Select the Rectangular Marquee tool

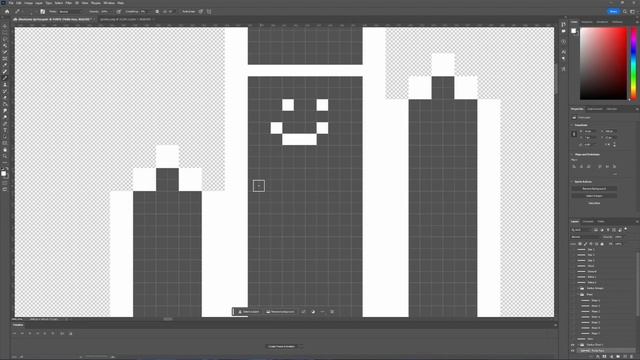pyautogui.click(x=5, y=33)
